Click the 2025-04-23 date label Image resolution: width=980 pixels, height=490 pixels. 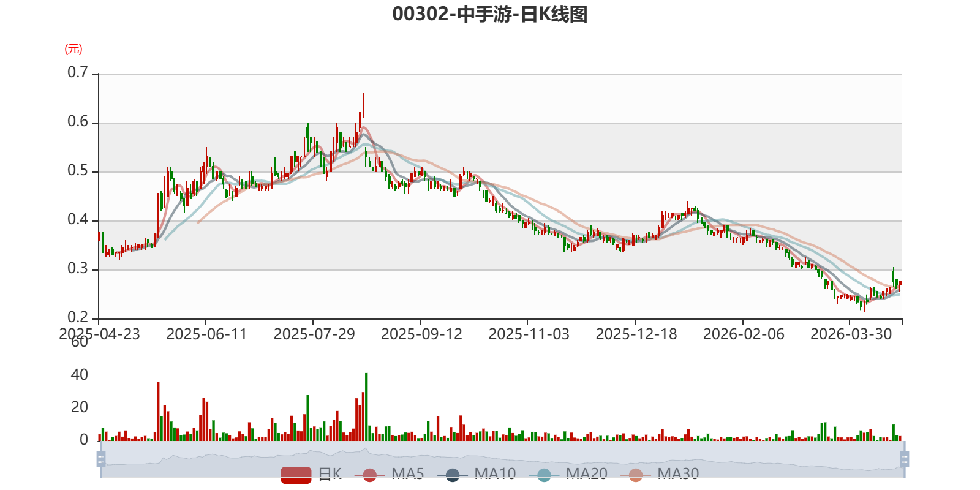click(99, 334)
